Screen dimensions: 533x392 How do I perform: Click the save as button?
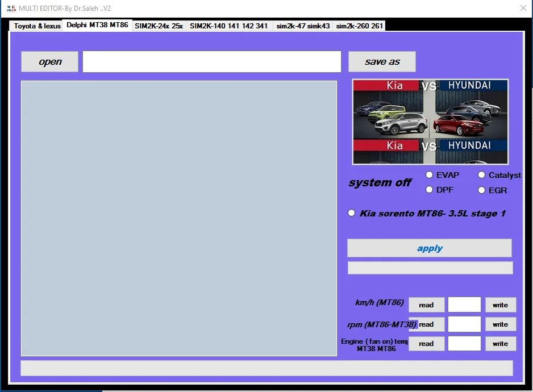[x=381, y=61]
